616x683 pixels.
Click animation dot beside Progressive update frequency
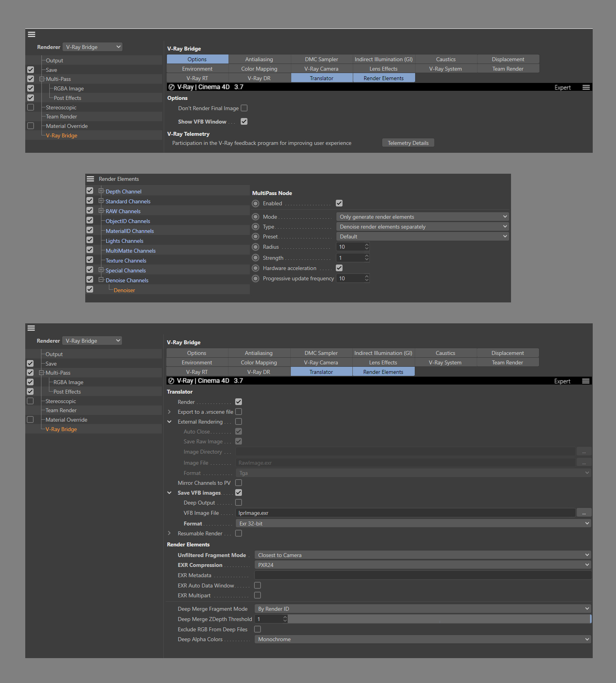tap(256, 278)
